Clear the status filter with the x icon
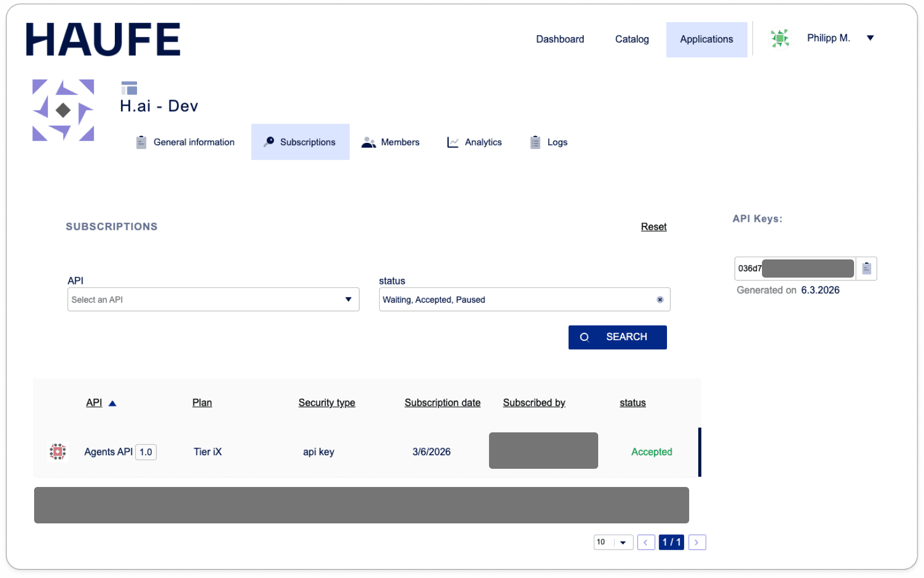924x578 pixels. click(x=660, y=299)
